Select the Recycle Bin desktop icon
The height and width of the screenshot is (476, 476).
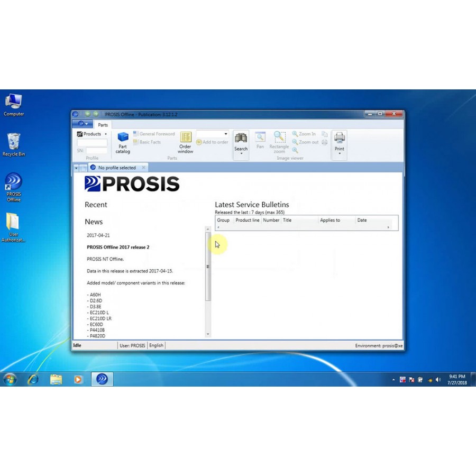(x=14, y=144)
